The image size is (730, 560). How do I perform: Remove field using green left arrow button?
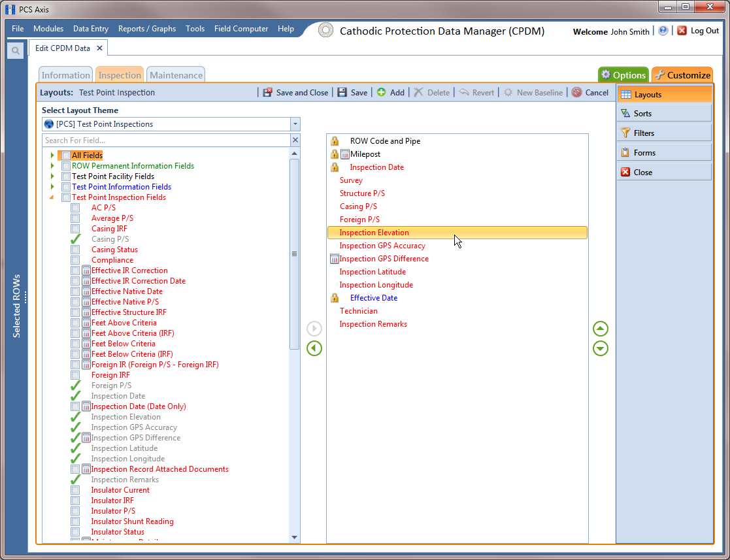[x=314, y=348]
